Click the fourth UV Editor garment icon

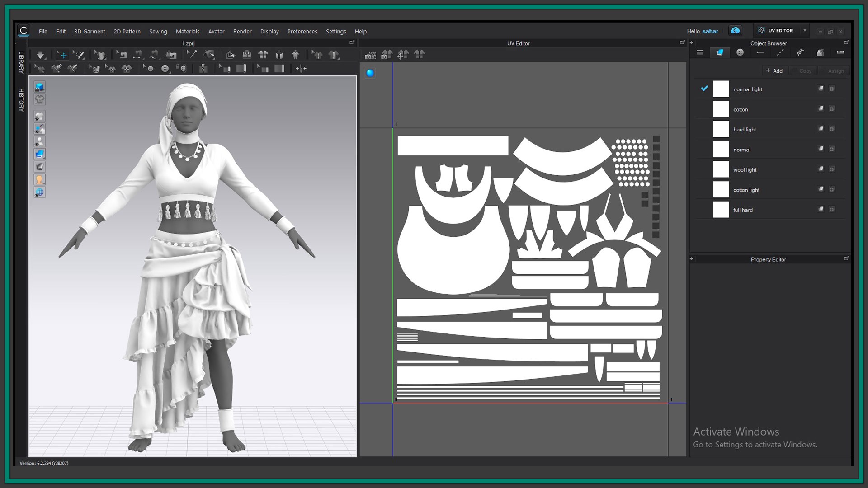(x=420, y=55)
